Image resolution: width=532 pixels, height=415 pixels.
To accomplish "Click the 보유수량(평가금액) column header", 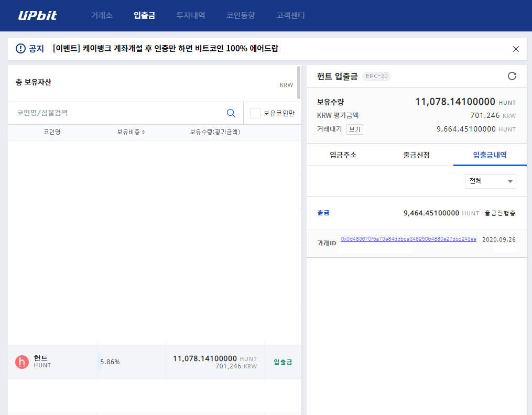I will coord(215,132).
